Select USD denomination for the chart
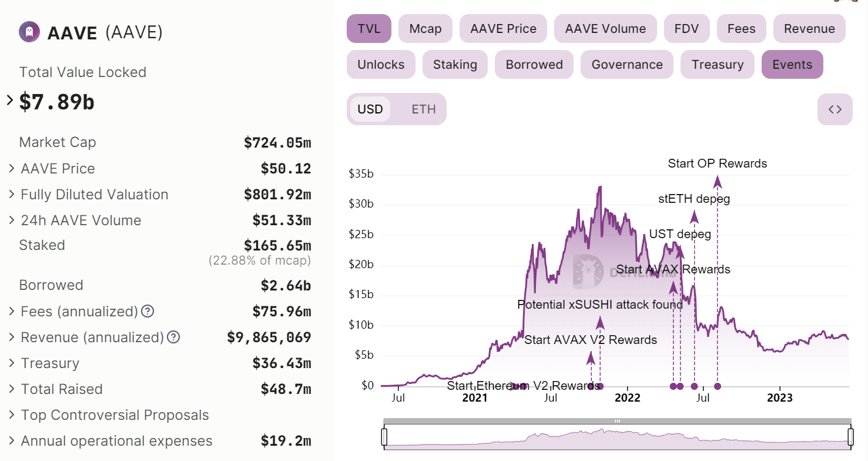Image resolution: width=868 pixels, height=461 pixels. point(370,109)
